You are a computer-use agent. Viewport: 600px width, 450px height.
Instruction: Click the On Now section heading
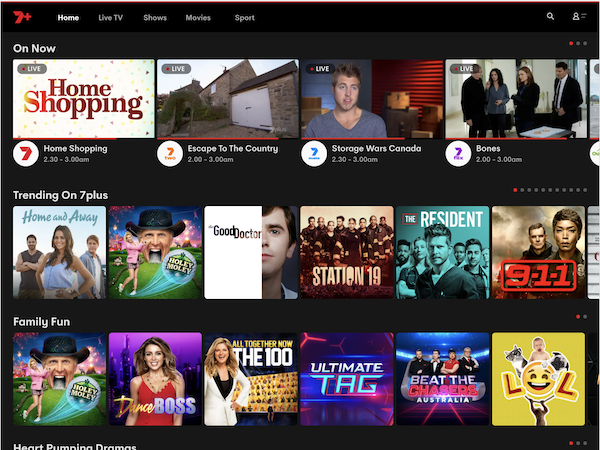pyautogui.click(x=34, y=49)
